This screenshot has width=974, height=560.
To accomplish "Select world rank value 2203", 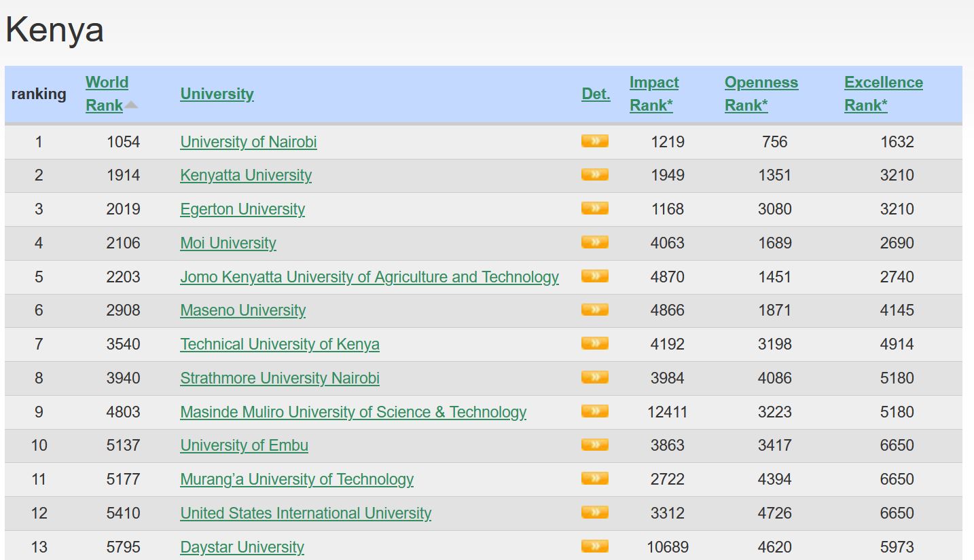I will coord(123,277).
